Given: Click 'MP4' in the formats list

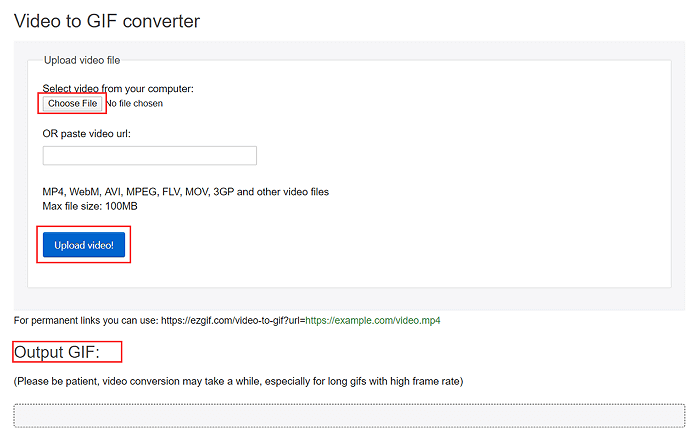Looking at the screenshot, I should click(x=54, y=192).
